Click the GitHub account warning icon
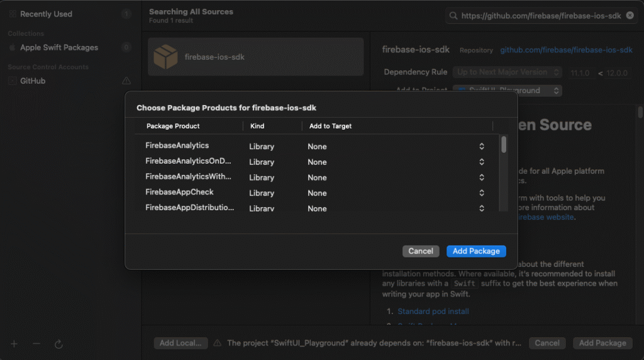The image size is (644, 360). pos(126,81)
